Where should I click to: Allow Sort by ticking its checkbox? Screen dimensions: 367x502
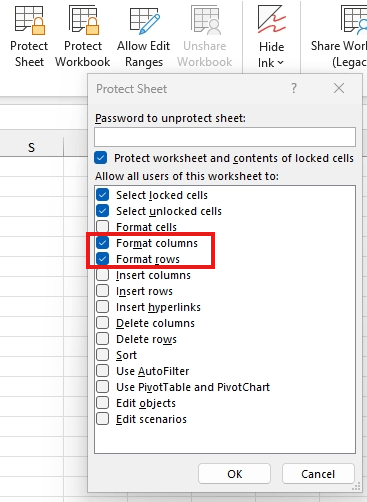point(103,355)
